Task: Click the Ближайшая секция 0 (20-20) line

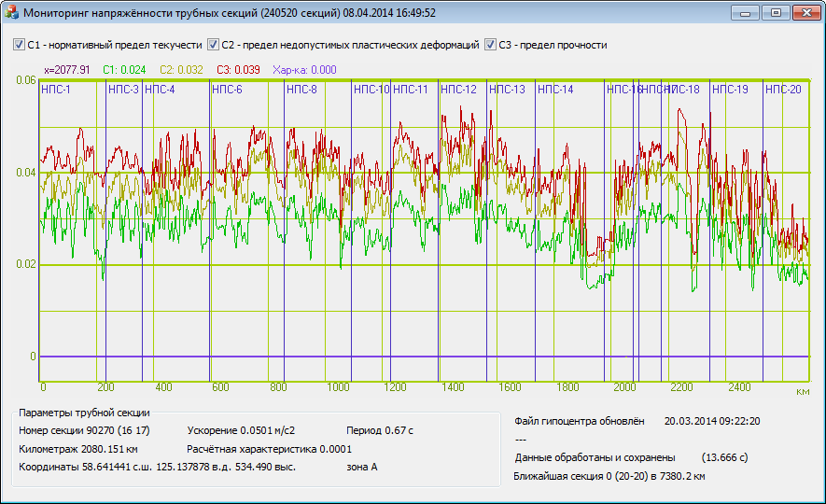Action: 609,477
